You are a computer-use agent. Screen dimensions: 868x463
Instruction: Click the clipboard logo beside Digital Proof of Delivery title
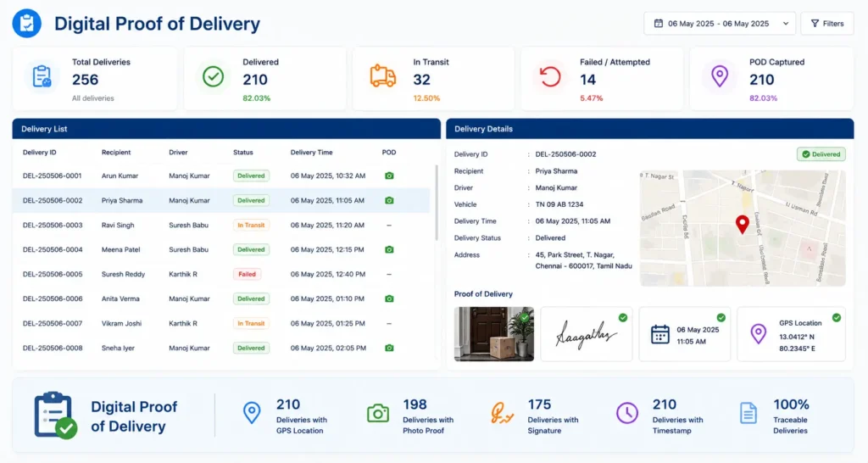[x=26, y=23]
